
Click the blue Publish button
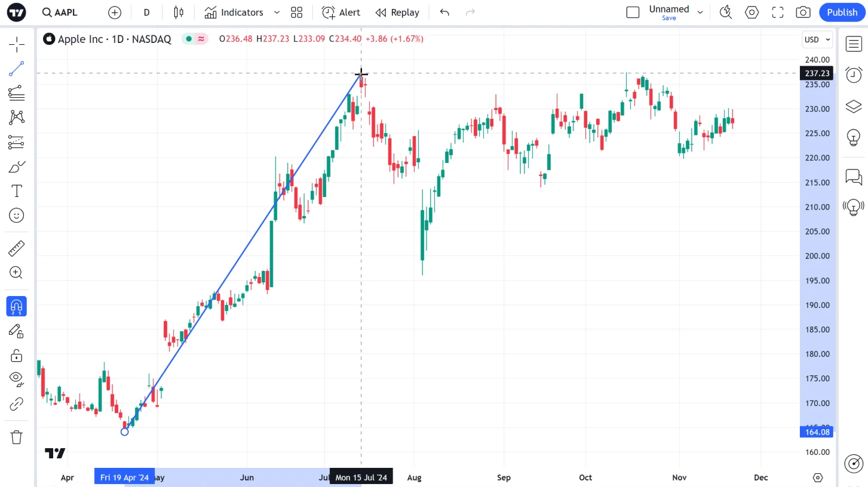(842, 13)
